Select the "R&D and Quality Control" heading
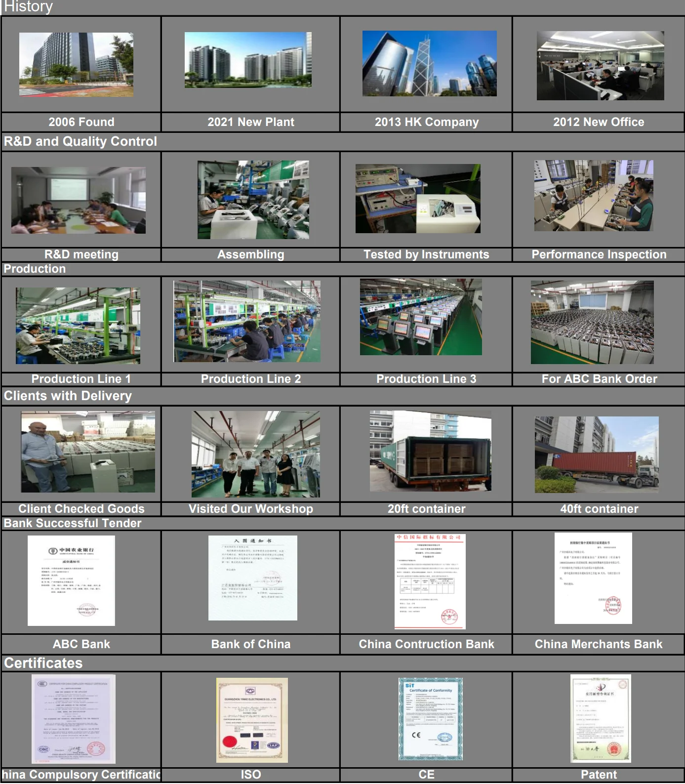 point(81,141)
